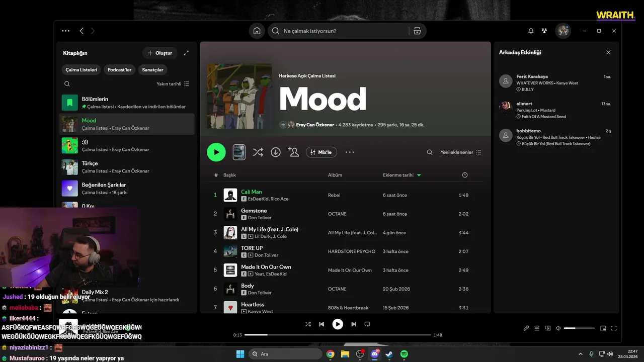Open the Home page icon
This screenshot has width=644, height=362.
tap(257, 31)
